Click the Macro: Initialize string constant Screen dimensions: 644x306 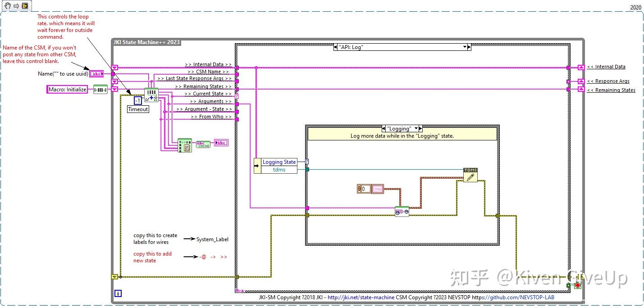68,89
